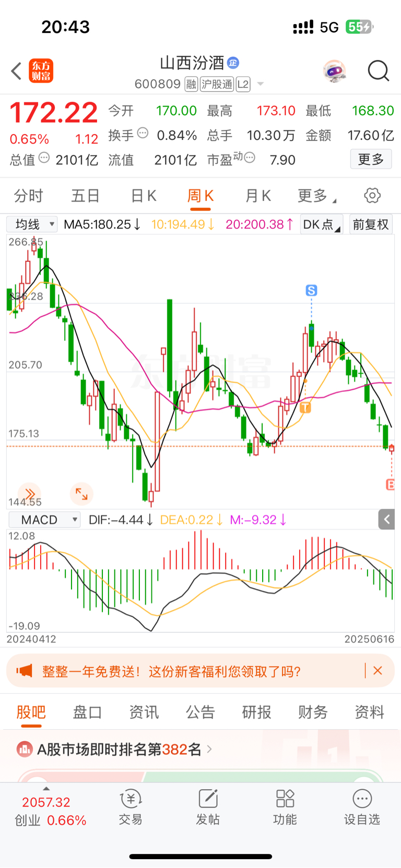Tap the 172.22 current price
This screenshot has height=868, width=401.
[x=54, y=113]
